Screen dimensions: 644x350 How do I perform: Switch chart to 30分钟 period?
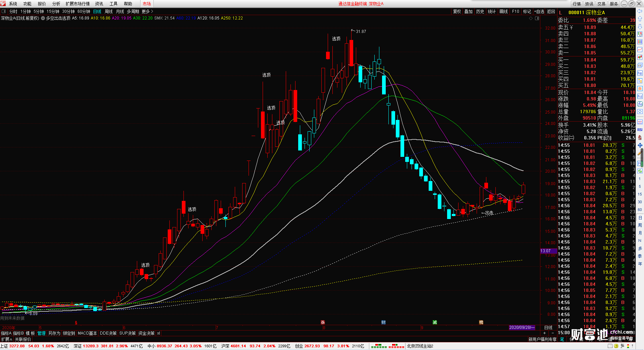pos(68,11)
